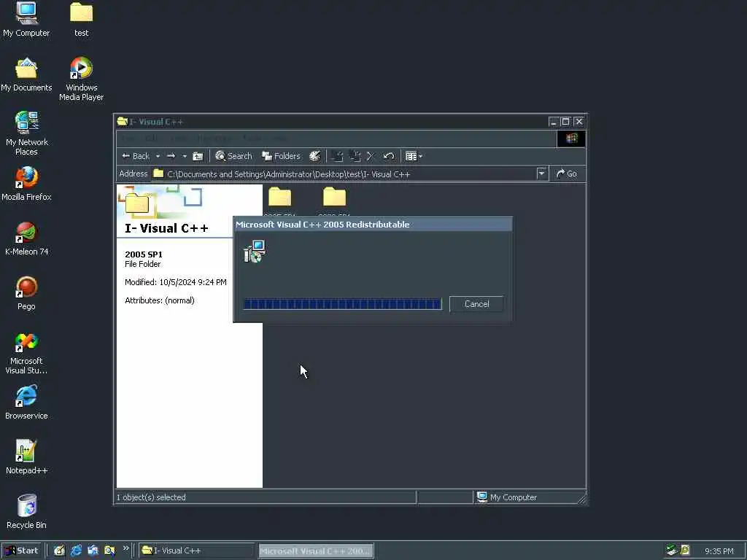747x560 pixels.
Task: Open the Views dropdown in toolbar
Action: 414,156
